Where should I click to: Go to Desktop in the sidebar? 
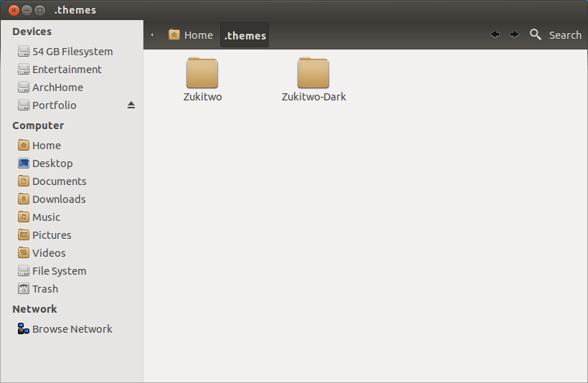[52, 164]
